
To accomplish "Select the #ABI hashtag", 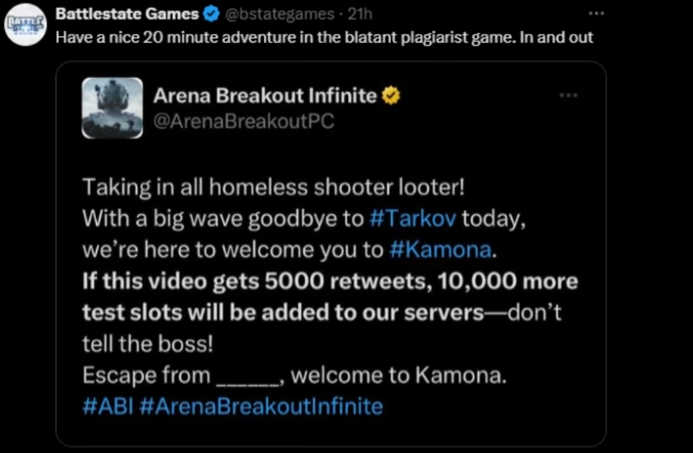I will pos(107,406).
